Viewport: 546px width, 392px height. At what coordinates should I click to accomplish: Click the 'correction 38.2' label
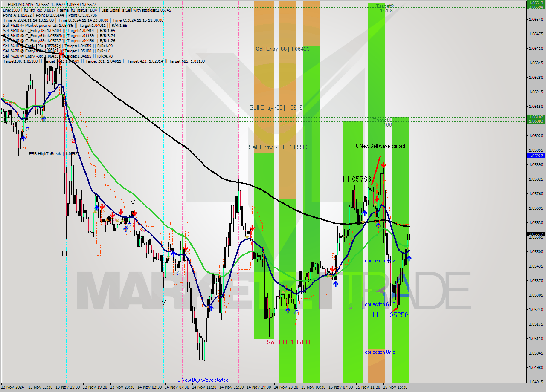click(x=380, y=261)
